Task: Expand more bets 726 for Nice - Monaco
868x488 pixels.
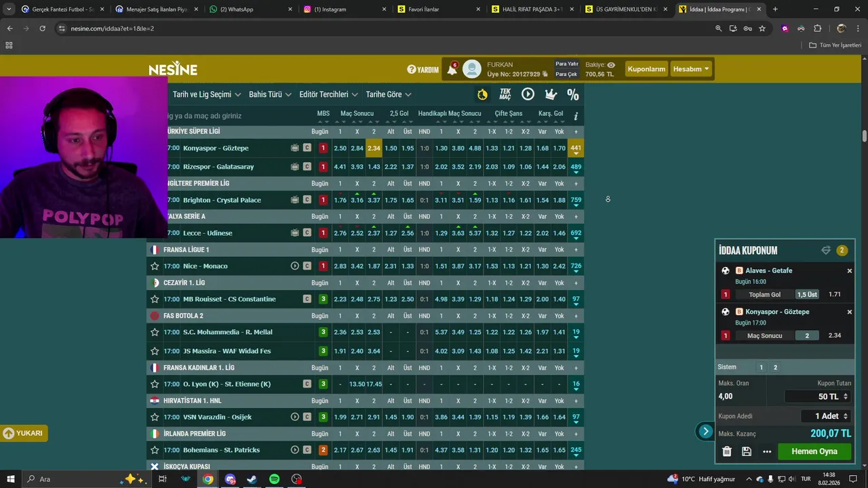Action: pyautogui.click(x=576, y=266)
